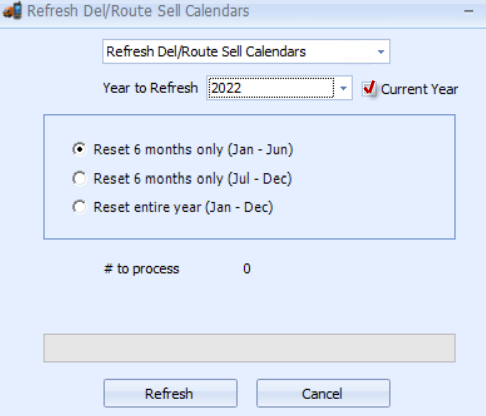Open the Refresh Del/Route Sell Calendars dropdown arrow

[381, 52]
